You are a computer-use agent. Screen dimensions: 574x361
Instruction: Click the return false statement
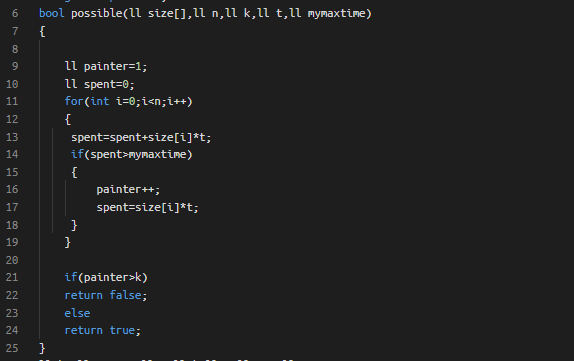[x=106, y=295]
